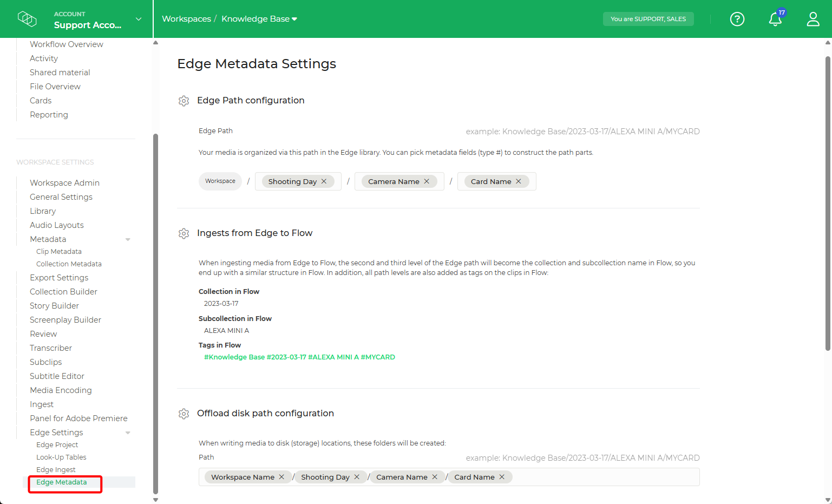This screenshot has width=832, height=504.
Task: Open the user profile icon
Action: click(813, 19)
